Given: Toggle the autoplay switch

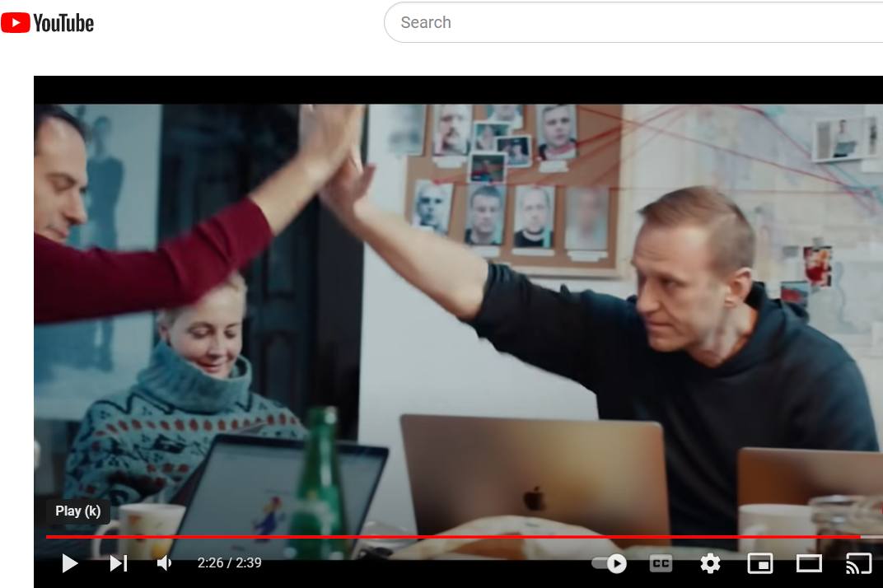Looking at the screenshot, I should click(610, 563).
